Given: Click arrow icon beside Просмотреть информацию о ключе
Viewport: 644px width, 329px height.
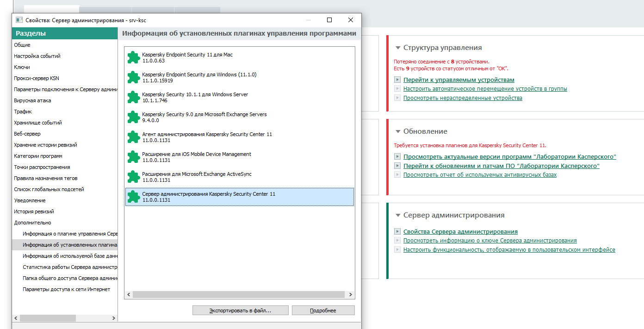Looking at the screenshot, I should coord(397,240).
